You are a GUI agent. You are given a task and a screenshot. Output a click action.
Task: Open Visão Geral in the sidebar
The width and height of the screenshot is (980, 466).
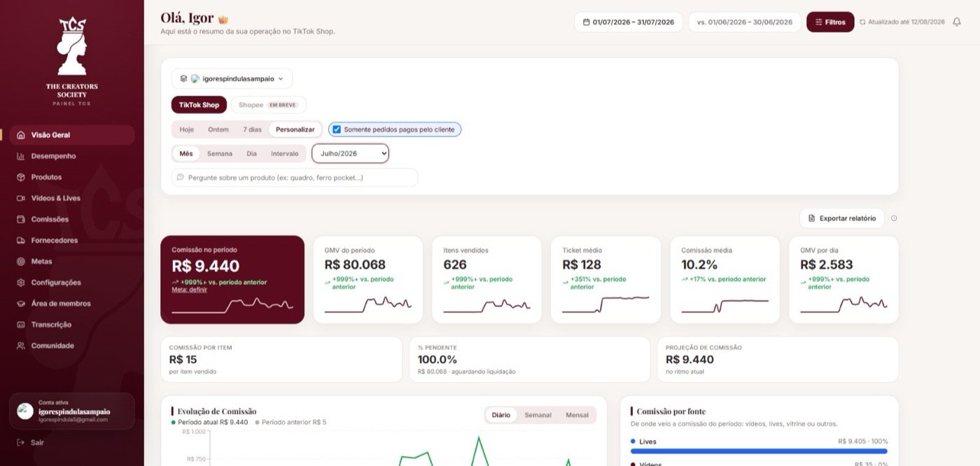coord(71,135)
